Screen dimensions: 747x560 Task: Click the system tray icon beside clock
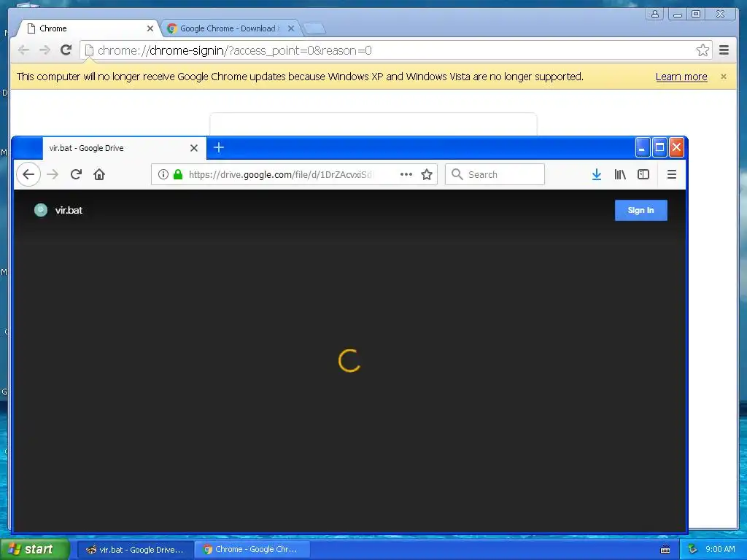pos(692,550)
